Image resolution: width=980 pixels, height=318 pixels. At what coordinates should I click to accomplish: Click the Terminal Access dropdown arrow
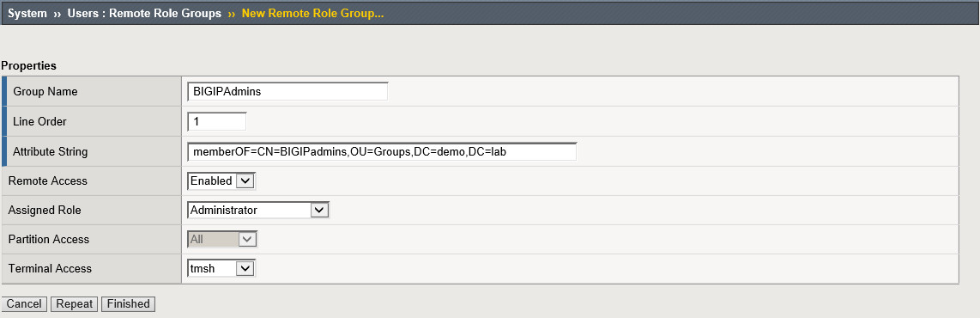(245, 268)
